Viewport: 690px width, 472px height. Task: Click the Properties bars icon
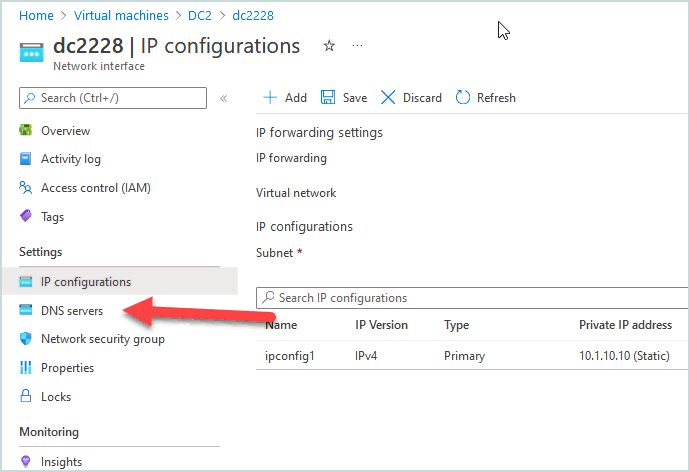pos(26,367)
